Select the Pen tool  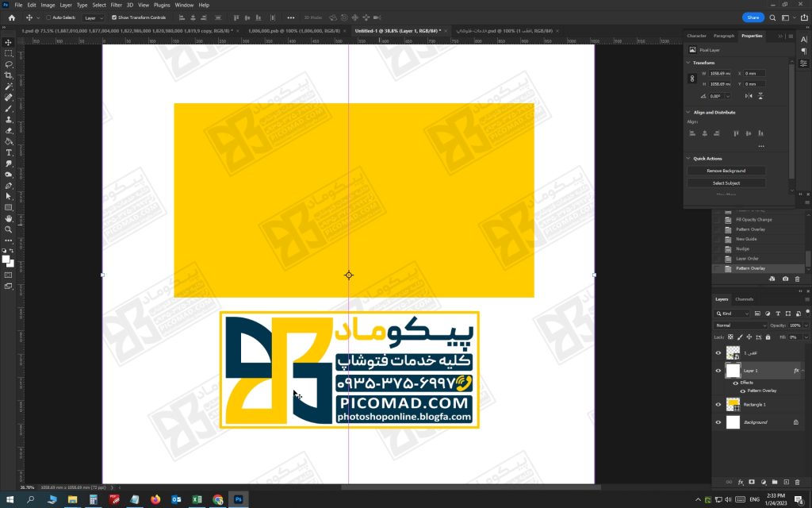click(x=8, y=186)
